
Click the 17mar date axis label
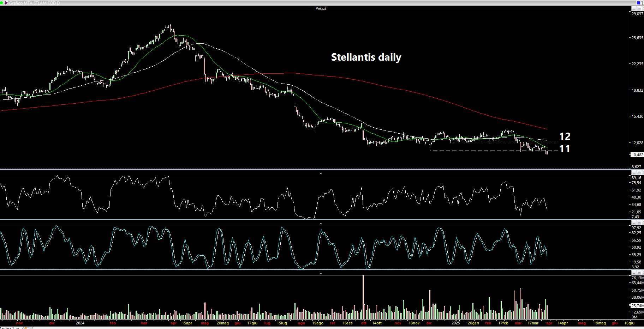[x=533, y=323]
